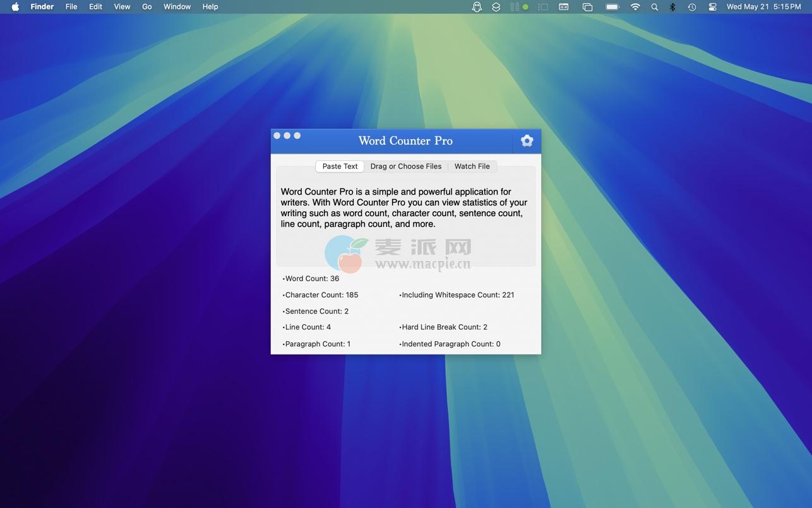Viewport: 812px width, 508px height.
Task: Open Spotlight search
Action: tap(655, 7)
